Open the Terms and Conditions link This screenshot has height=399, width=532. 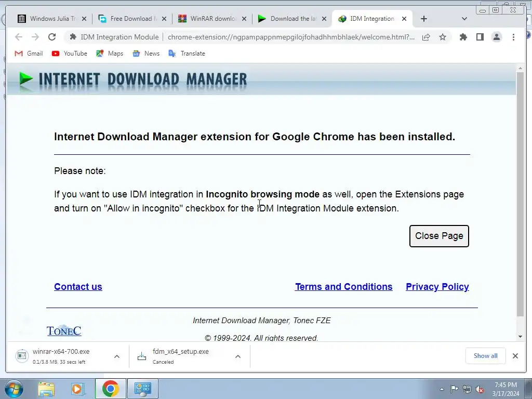point(344,287)
